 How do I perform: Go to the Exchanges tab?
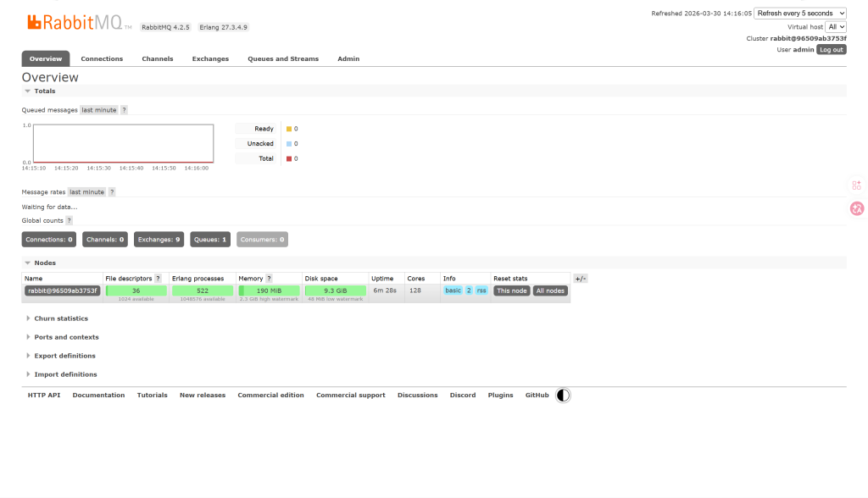pyautogui.click(x=210, y=58)
